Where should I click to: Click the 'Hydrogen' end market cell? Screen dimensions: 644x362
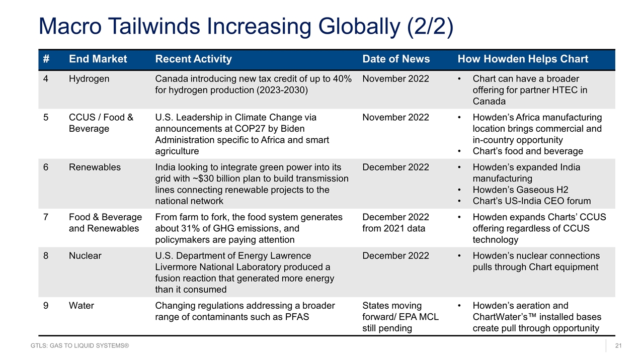click(89, 79)
